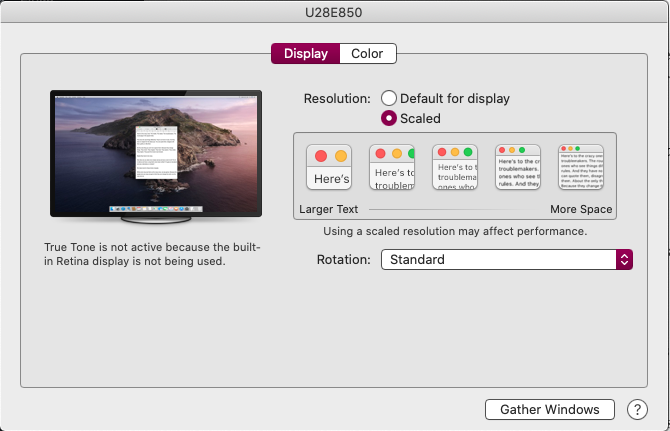Select the largest text resolution thumbnail
Viewport: 670px width, 431px height.
click(329, 168)
